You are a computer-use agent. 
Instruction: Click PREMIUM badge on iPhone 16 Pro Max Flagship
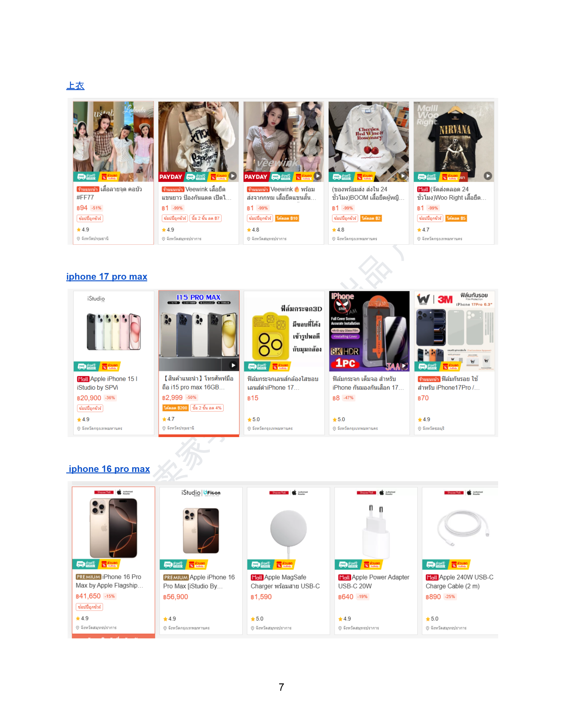[x=88, y=577]
